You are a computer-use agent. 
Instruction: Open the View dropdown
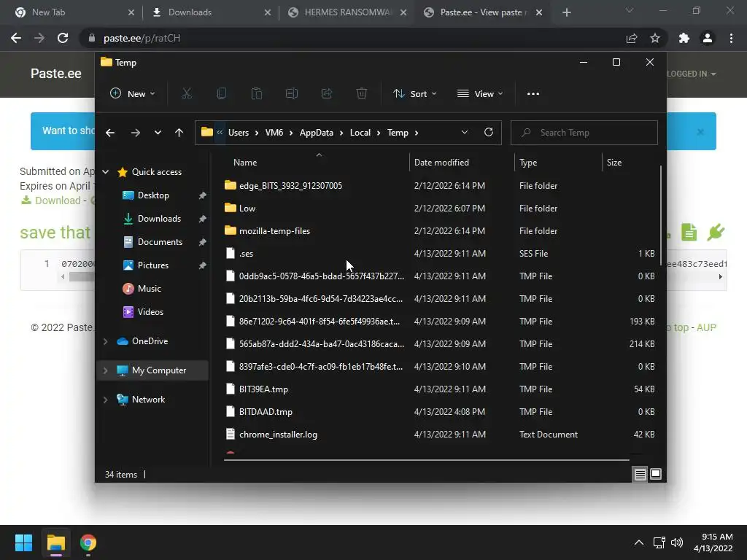click(480, 94)
